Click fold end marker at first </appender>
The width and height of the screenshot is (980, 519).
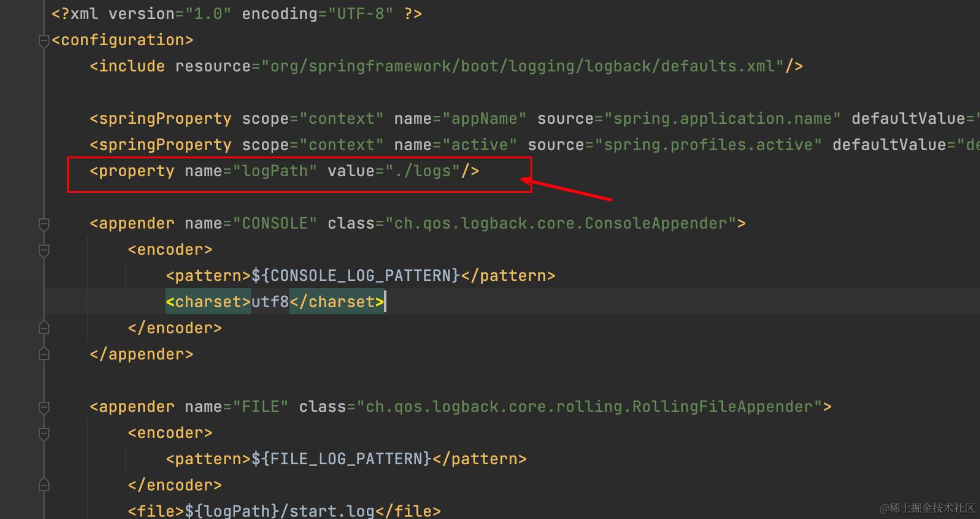point(43,354)
